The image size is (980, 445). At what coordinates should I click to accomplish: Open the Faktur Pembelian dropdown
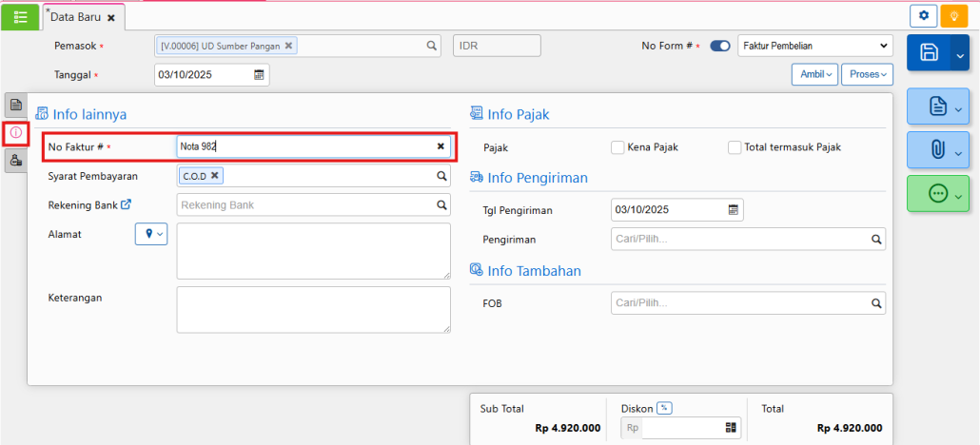(814, 46)
